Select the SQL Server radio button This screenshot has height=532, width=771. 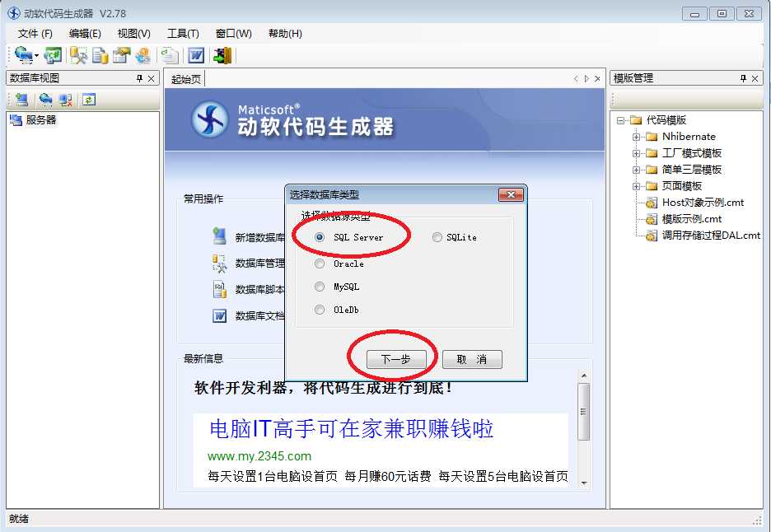[x=320, y=237]
